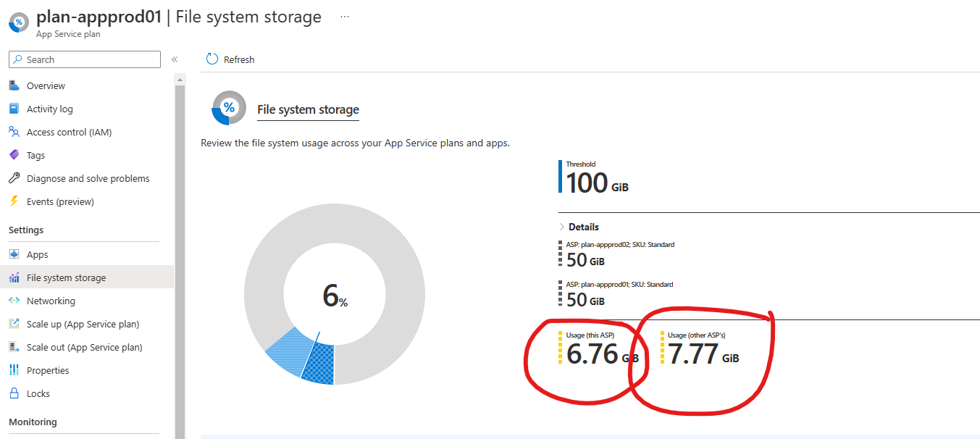The width and height of the screenshot is (980, 439).
Task: Expand the Details chevron
Action: [x=562, y=227]
